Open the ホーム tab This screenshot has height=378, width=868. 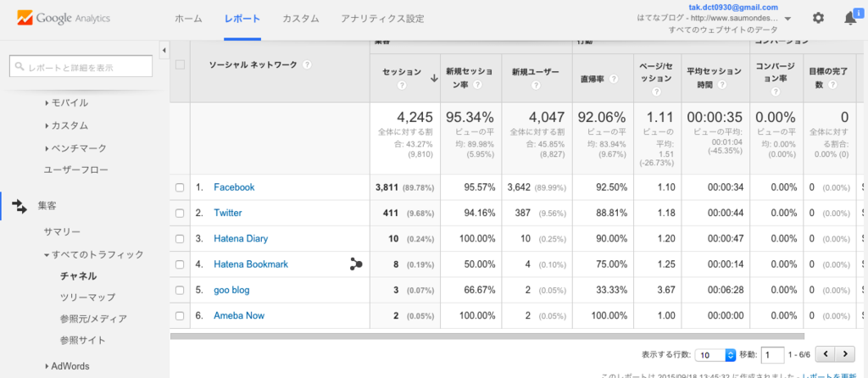(188, 19)
